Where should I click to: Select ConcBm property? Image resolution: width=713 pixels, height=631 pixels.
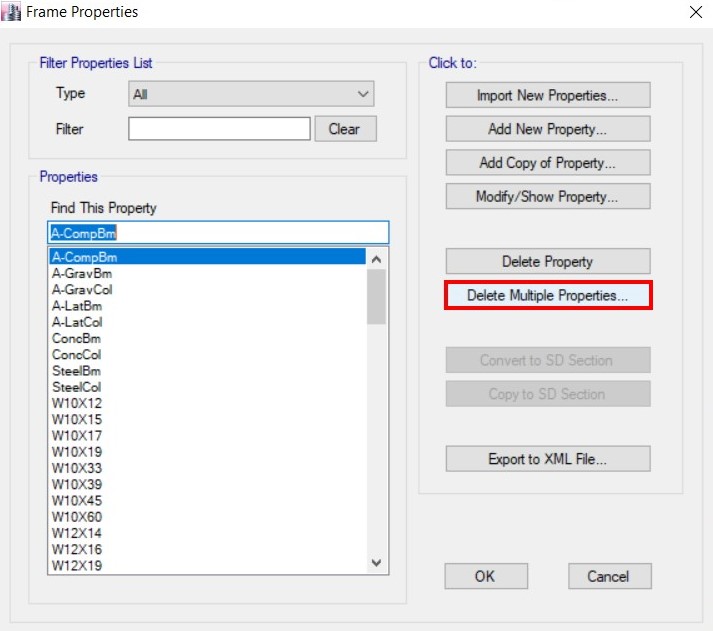[207, 339]
